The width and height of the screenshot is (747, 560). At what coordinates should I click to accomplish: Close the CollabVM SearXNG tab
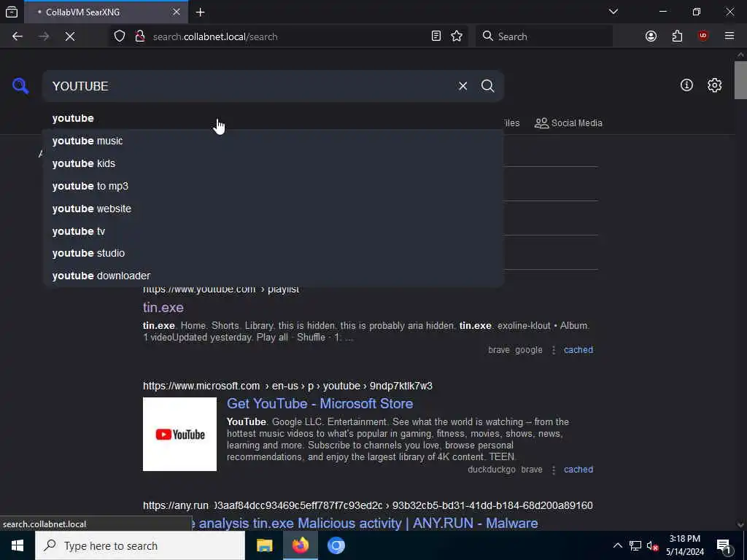177,12
